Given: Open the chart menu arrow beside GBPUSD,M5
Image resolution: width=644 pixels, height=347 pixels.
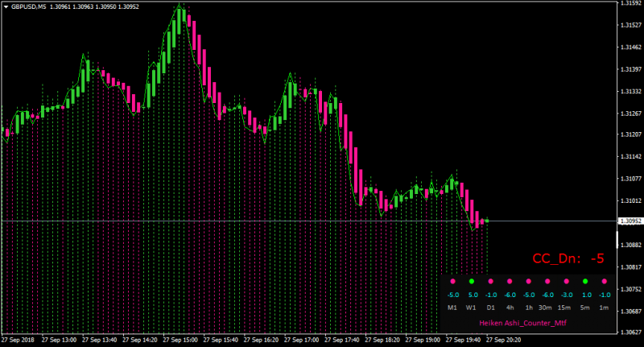Looking at the screenshot, I should click(x=6, y=7).
